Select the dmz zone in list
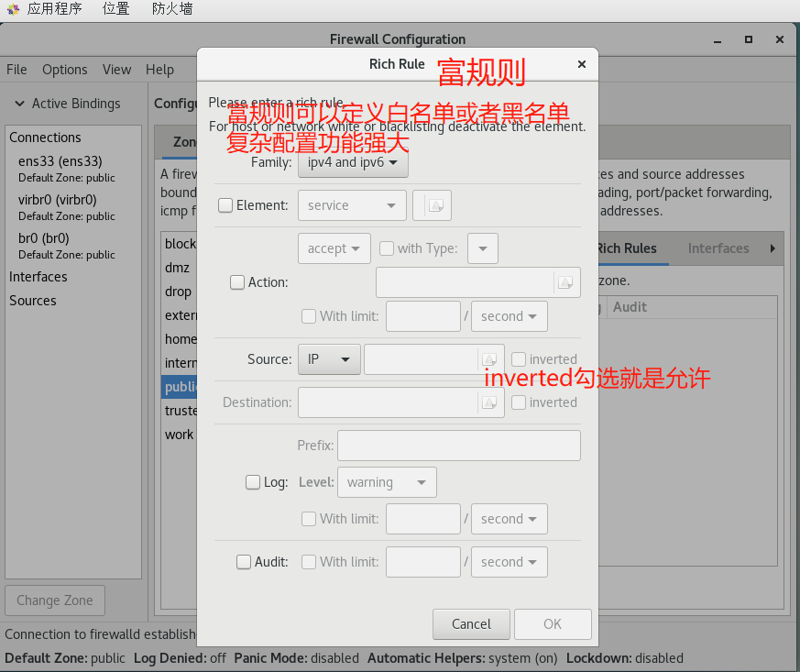The width and height of the screenshot is (800, 672). [181, 268]
